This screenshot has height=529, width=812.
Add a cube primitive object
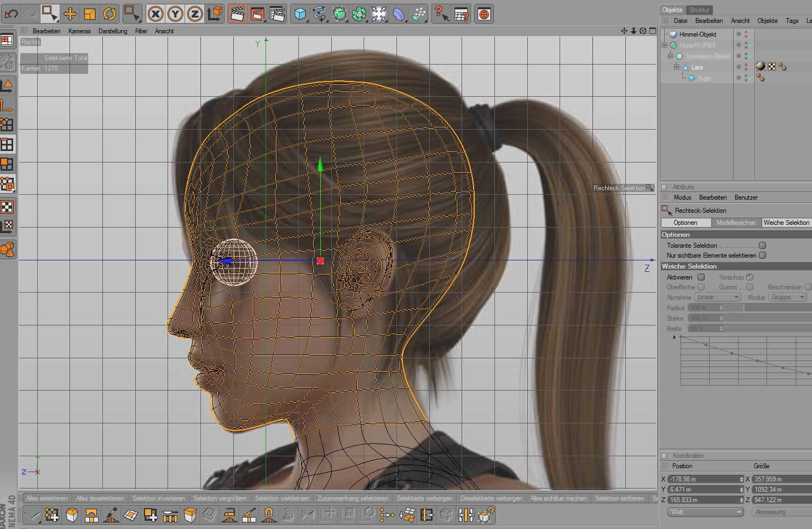click(x=300, y=14)
